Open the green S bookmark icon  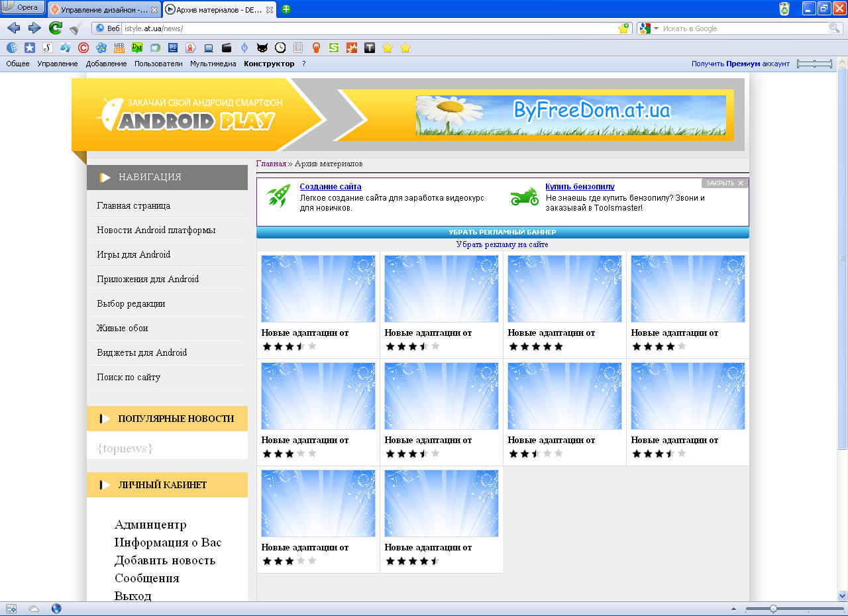[334, 48]
